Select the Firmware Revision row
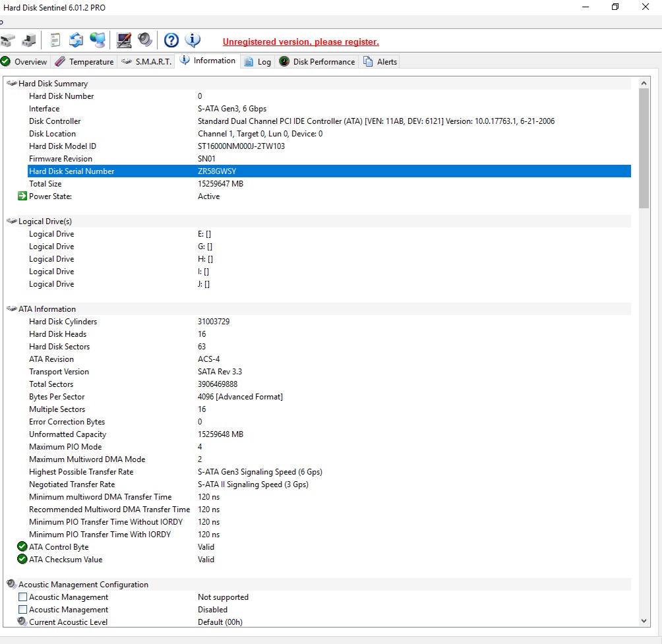Screen dimensions: 662x644 click(x=329, y=159)
